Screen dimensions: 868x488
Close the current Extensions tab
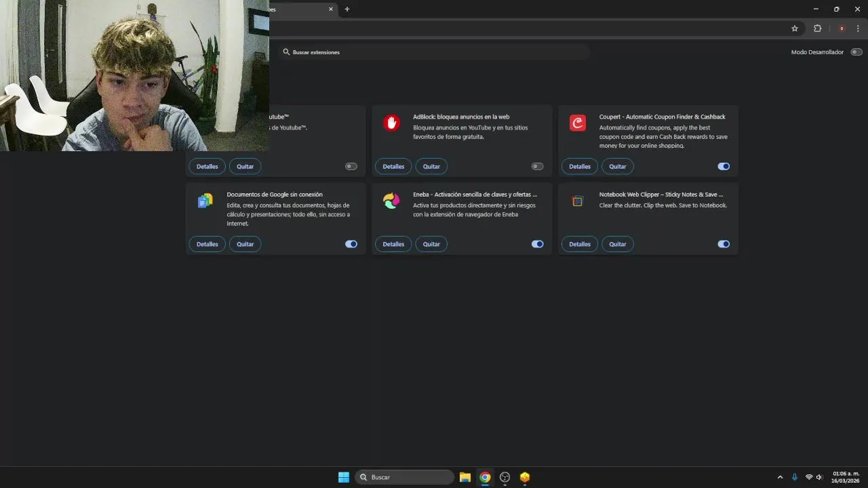point(331,9)
